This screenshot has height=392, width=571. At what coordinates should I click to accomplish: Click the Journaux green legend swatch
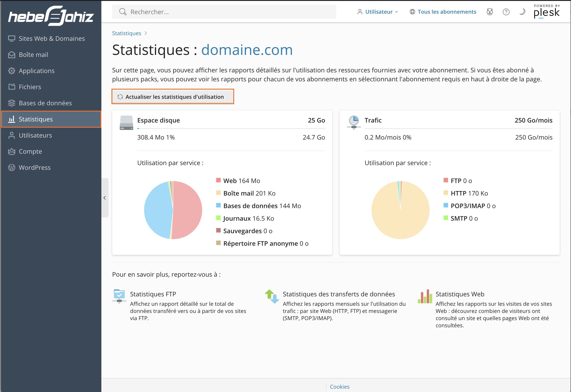pyautogui.click(x=218, y=218)
